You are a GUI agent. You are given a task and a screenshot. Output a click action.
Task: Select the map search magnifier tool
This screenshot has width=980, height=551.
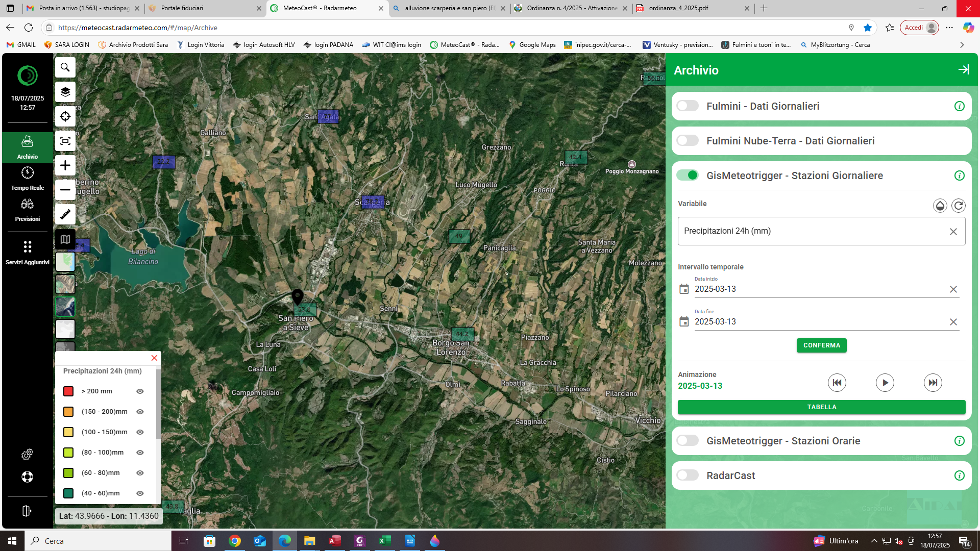pyautogui.click(x=65, y=67)
